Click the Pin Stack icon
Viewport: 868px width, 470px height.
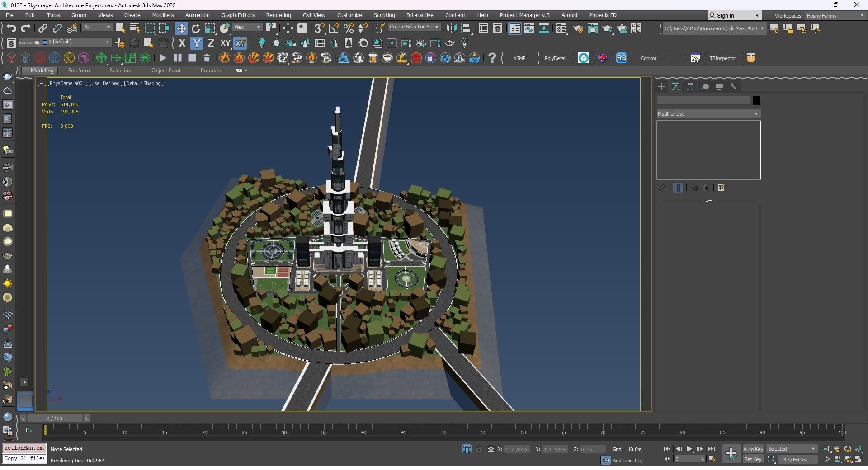point(662,188)
